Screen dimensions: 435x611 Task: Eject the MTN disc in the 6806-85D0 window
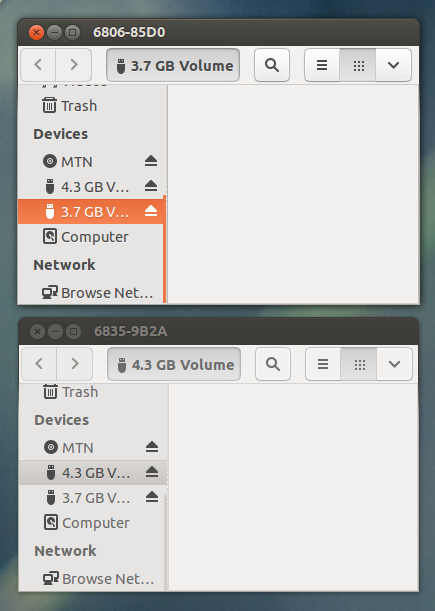[151, 161]
